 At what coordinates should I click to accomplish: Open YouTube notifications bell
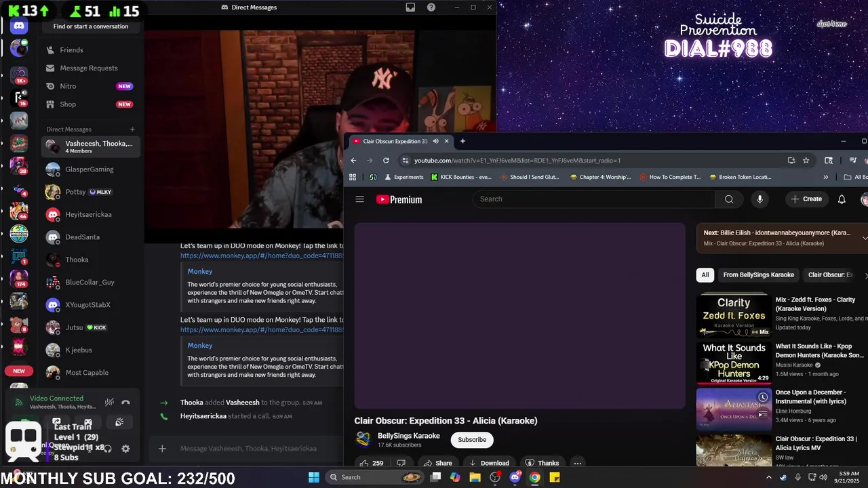pyautogui.click(x=842, y=199)
